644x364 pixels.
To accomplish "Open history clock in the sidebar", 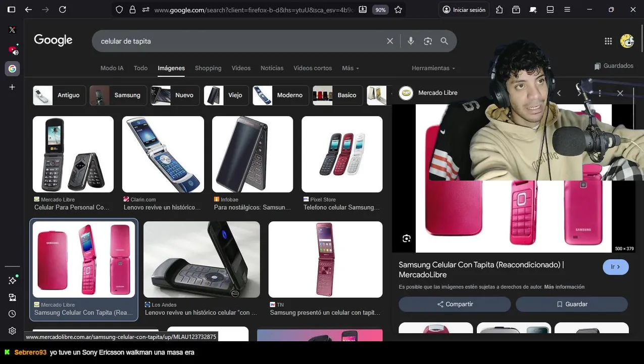I will tap(12, 314).
